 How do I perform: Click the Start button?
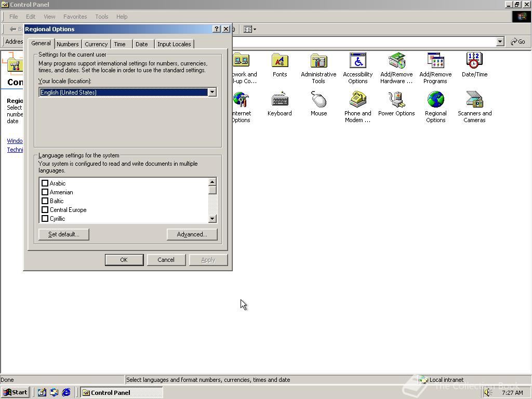click(x=15, y=393)
